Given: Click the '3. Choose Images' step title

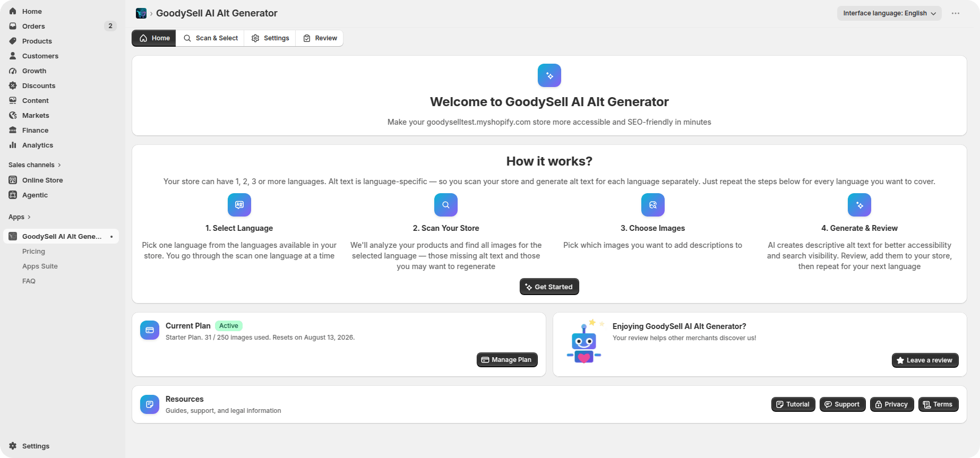Looking at the screenshot, I should pyautogui.click(x=653, y=228).
